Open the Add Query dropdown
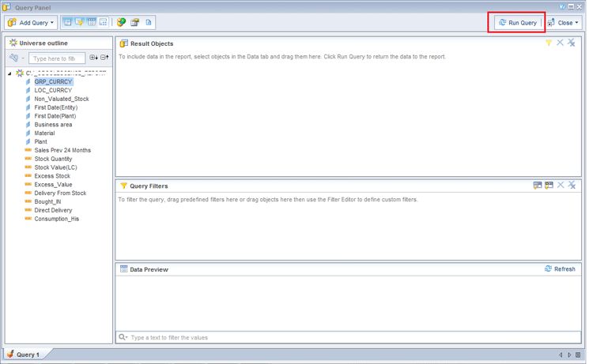The image size is (589, 364). tap(31, 23)
